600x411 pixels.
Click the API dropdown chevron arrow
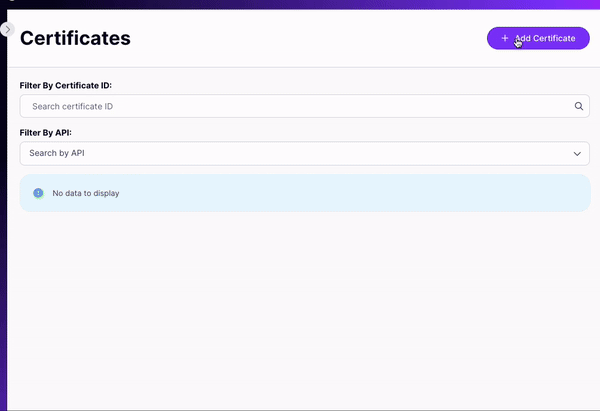click(577, 154)
